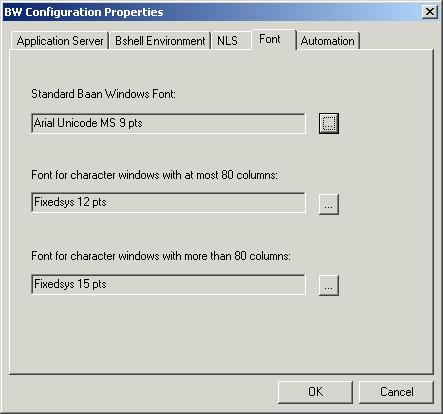Viewport: 443px width, 414px height.
Task: Click the Arial Unicode MS 9 pts field
Action: click(168, 123)
